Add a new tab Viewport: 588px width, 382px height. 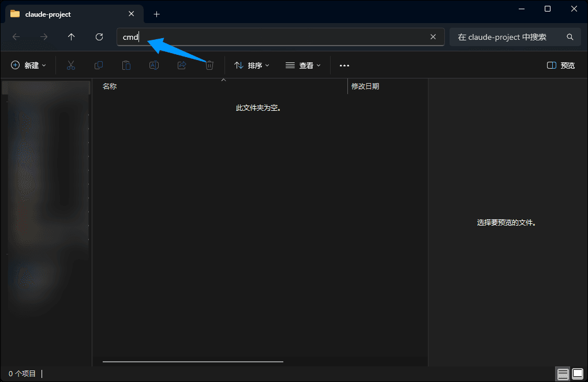click(x=157, y=14)
